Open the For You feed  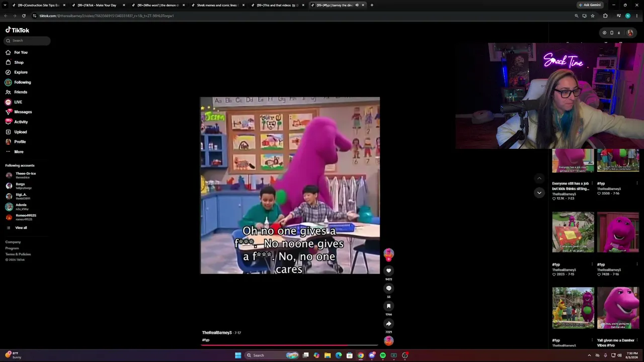(x=16, y=52)
